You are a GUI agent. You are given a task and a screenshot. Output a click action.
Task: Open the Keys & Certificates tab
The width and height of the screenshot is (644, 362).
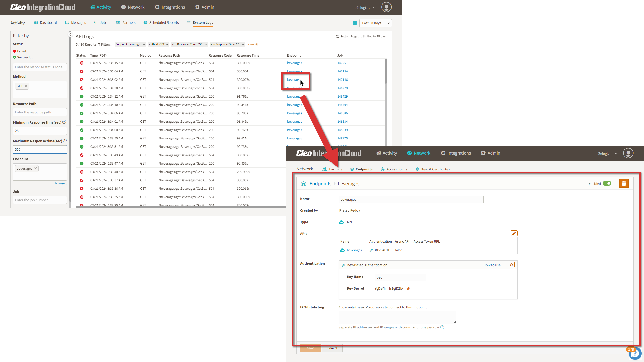(432, 169)
